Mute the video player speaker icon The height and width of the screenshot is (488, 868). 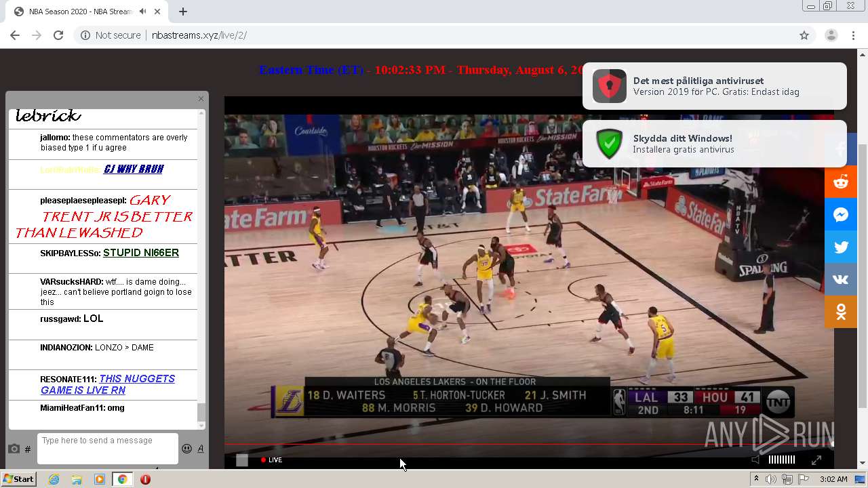tap(755, 460)
